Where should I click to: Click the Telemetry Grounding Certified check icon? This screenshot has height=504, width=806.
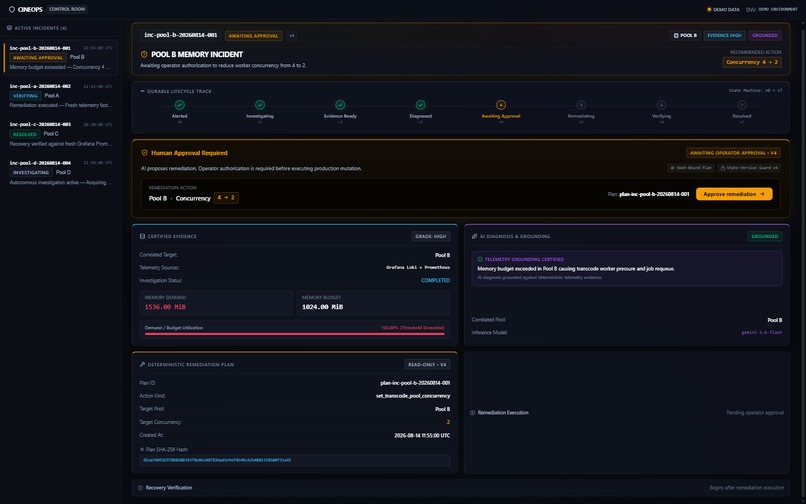tap(480, 259)
